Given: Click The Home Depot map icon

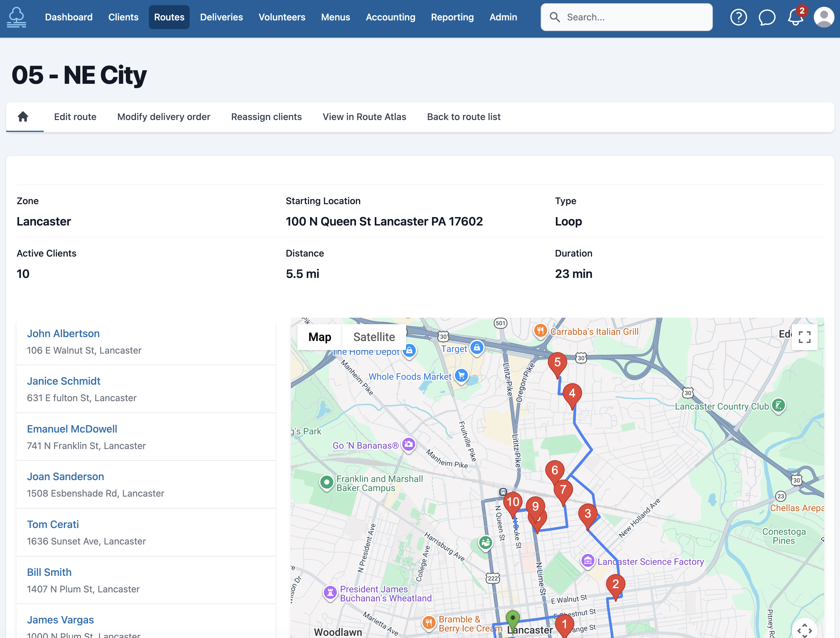Looking at the screenshot, I should point(409,350).
